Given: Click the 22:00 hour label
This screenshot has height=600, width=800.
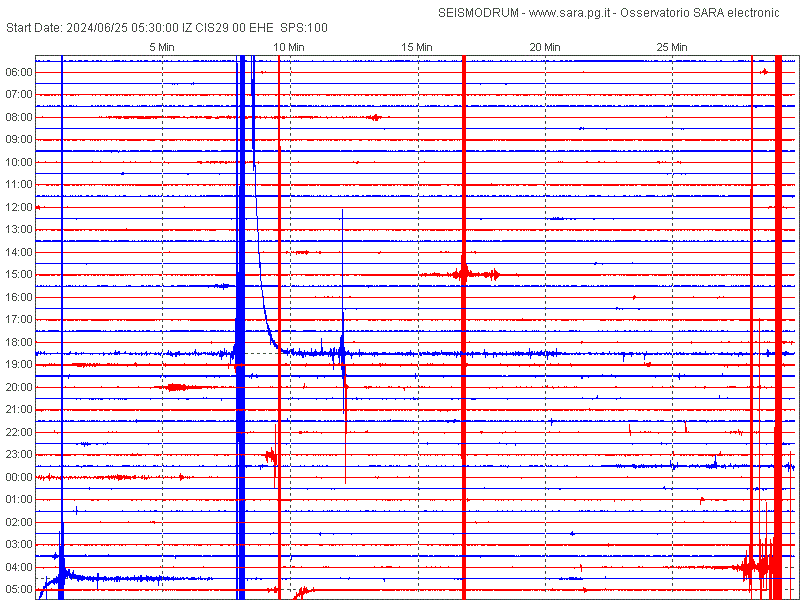Looking at the screenshot, I should point(19,432).
